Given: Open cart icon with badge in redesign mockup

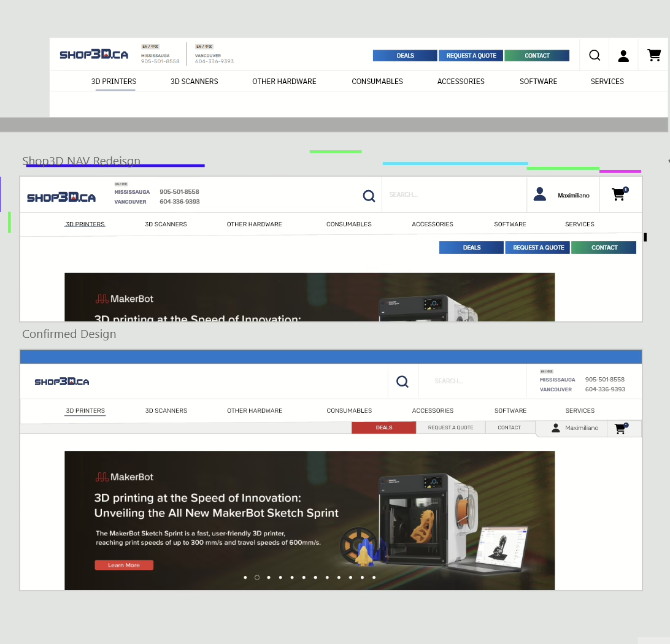Looking at the screenshot, I should pos(620,194).
